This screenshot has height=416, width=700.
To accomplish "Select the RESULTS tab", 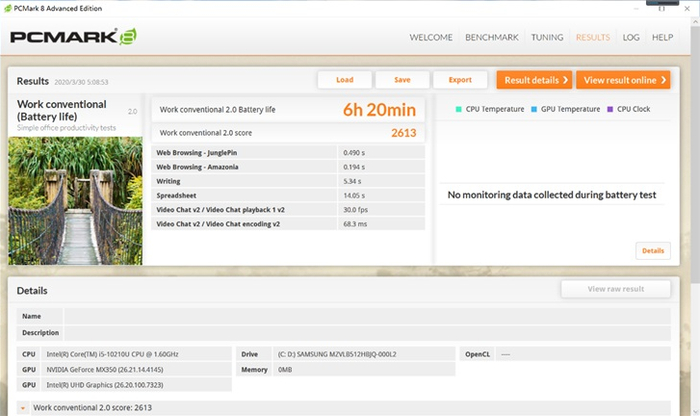I will pos(593,38).
